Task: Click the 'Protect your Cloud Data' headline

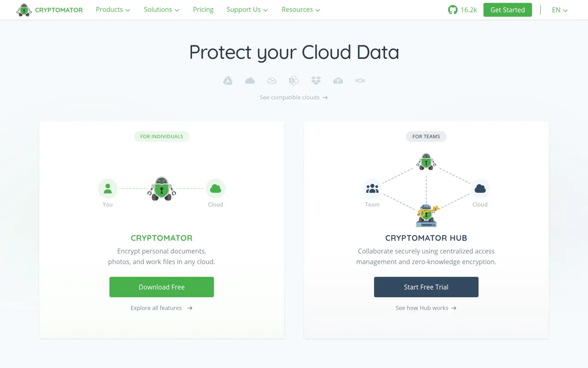Action: coord(294,52)
